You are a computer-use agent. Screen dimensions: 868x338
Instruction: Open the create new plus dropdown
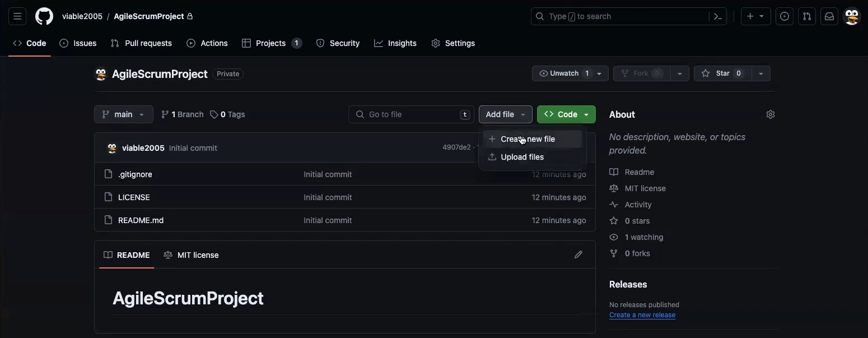[x=755, y=16]
